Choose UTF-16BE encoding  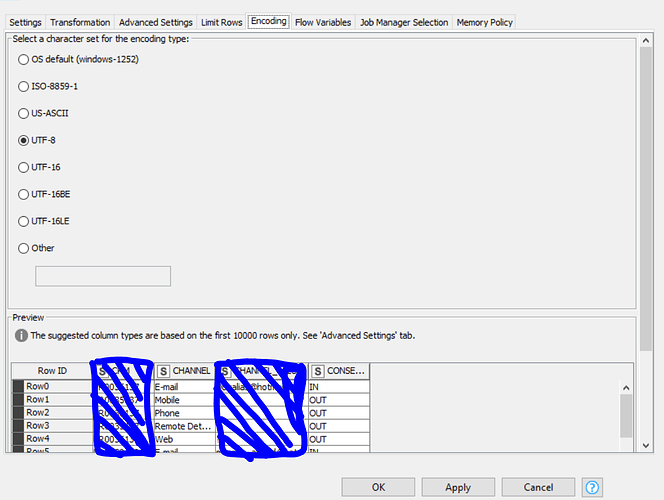coord(44,194)
